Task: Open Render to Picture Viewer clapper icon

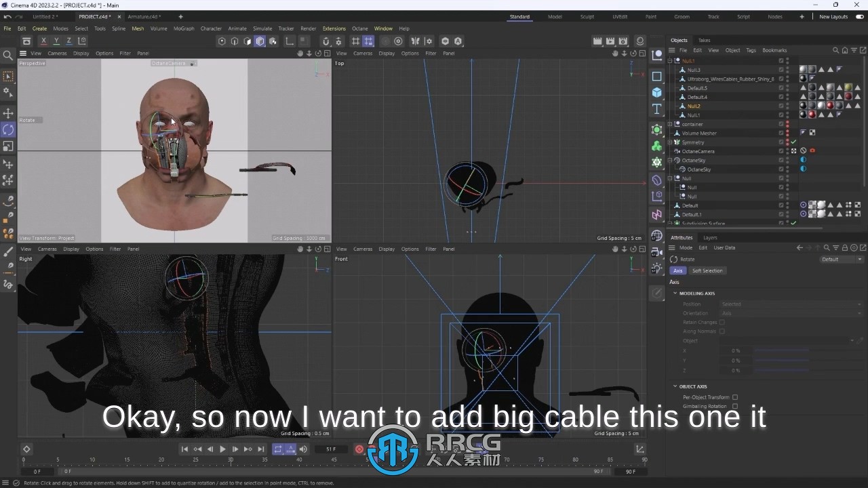Action: pos(610,41)
